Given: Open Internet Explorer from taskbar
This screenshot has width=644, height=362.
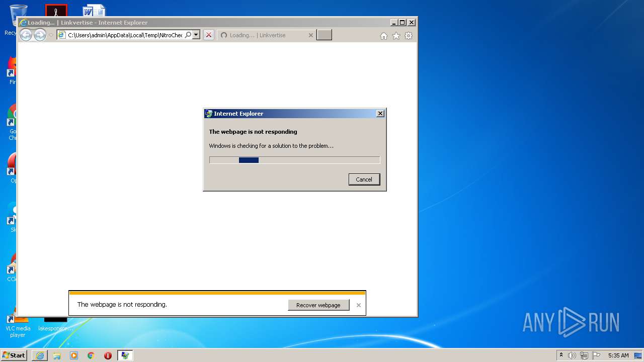Looking at the screenshot, I should pyautogui.click(x=40, y=355).
